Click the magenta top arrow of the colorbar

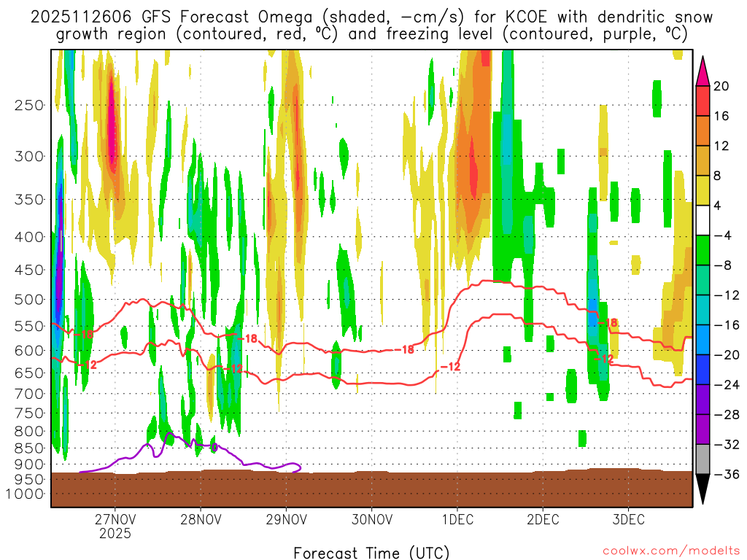point(703,72)
